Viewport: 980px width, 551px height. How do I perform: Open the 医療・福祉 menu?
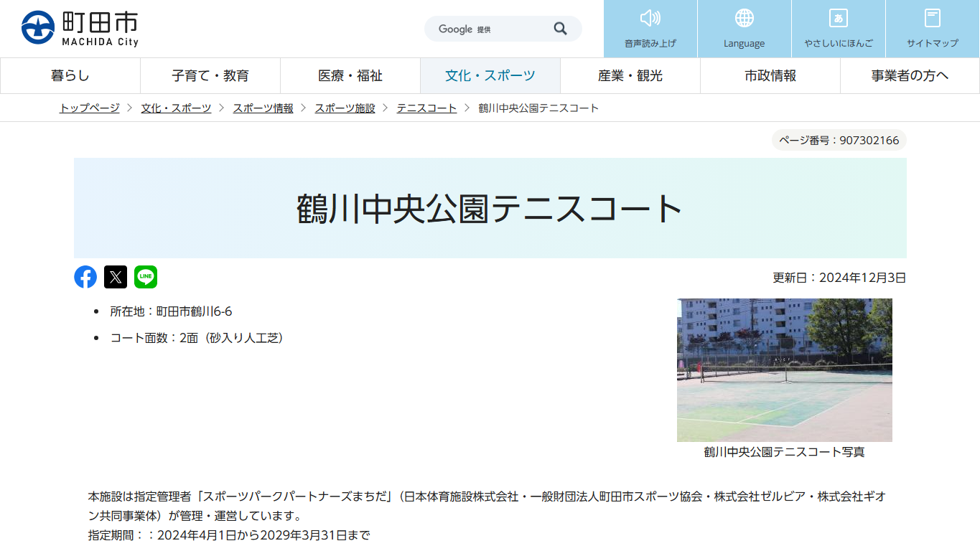pyautogui.click(x=350, y=76)
